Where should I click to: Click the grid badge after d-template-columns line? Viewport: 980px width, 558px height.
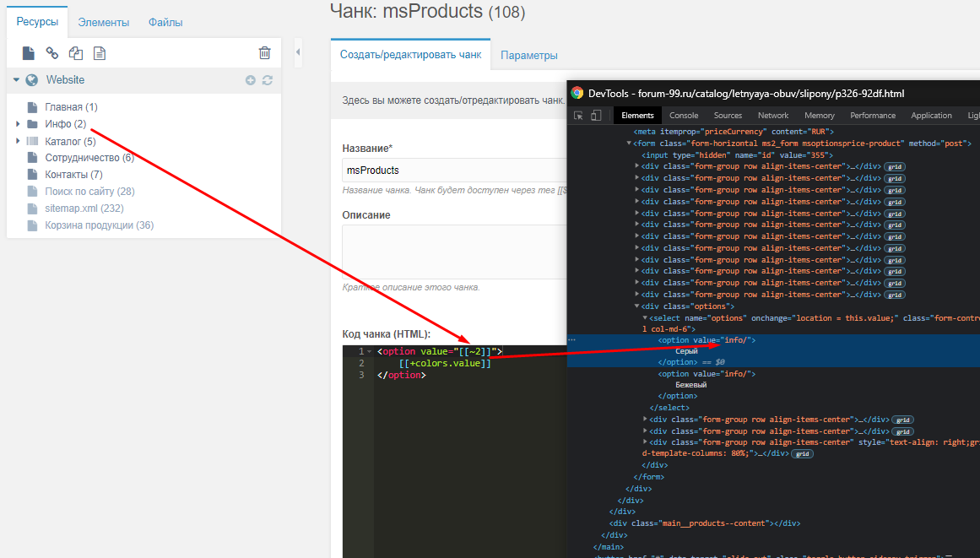coord(802,454)
